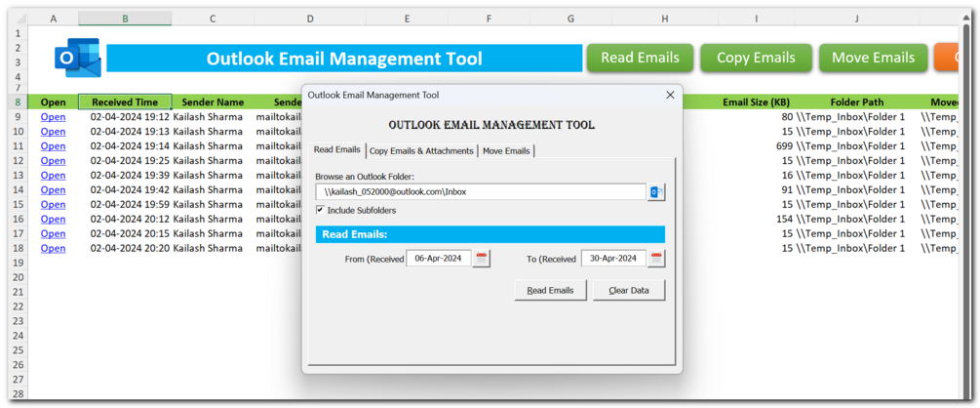Screen dimensions: 980x408
Task: Select the email size cell showing 154
Action: tap(757, 219)
